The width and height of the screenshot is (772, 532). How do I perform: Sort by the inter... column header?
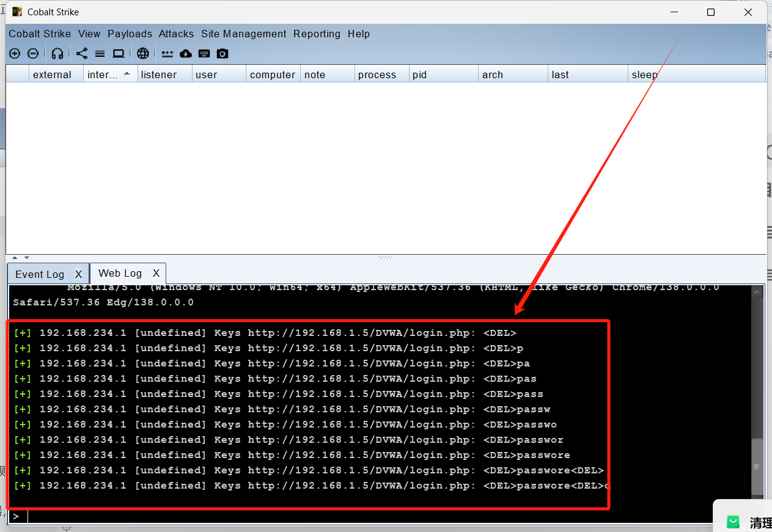(110, 75)
